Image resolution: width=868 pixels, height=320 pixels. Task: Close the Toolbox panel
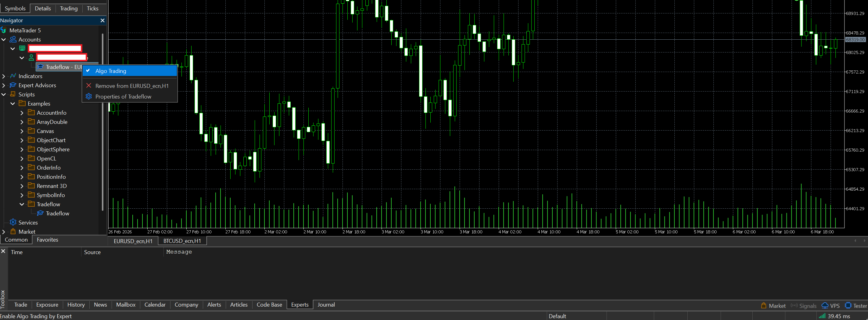[x=3, y=251]
